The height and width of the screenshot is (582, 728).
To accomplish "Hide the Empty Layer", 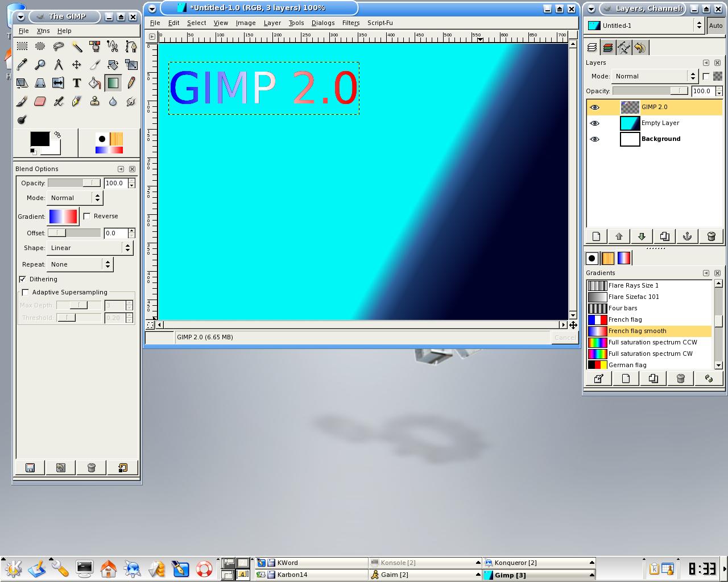I will tap(595, 123).
